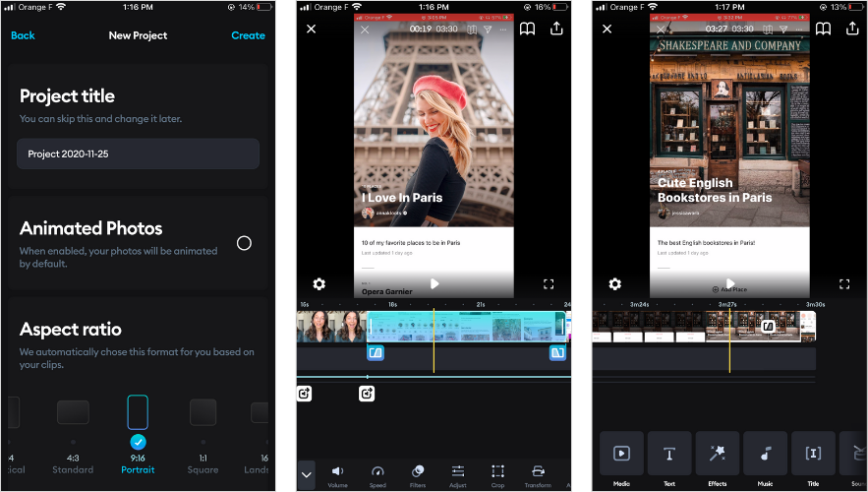Tap the Opera Garnier label in preview

point(387,291)
